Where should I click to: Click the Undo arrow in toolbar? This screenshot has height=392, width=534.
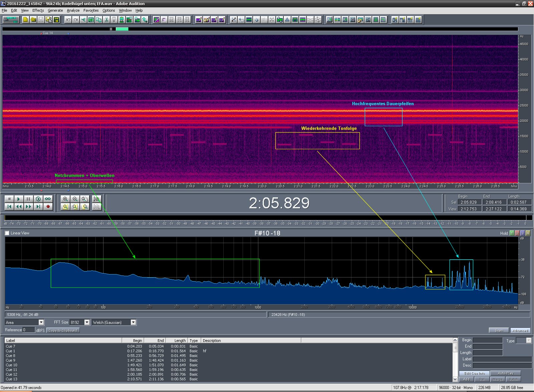coord(68,20)
